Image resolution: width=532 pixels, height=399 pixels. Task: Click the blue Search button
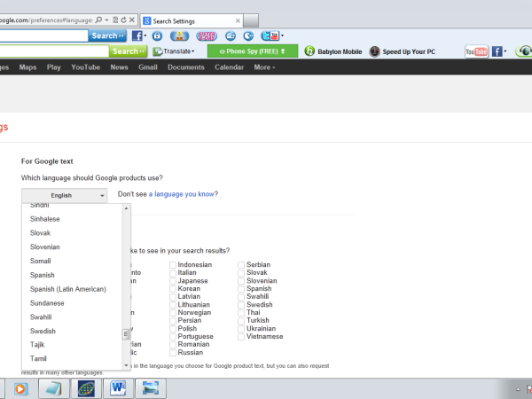click(x=107, y=35)
